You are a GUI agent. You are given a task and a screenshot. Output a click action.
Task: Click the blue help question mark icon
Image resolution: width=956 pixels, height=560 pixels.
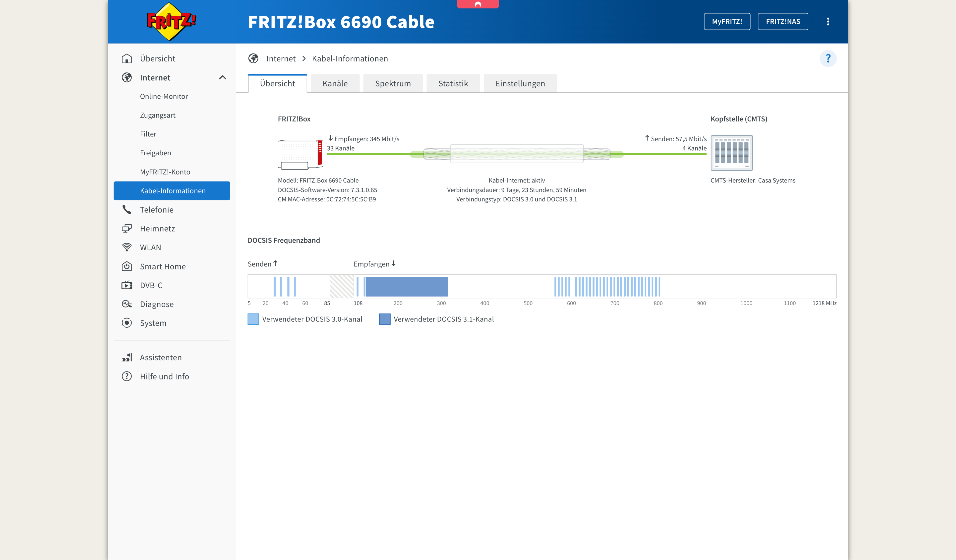pyautogui.click(x=829, y=59)
